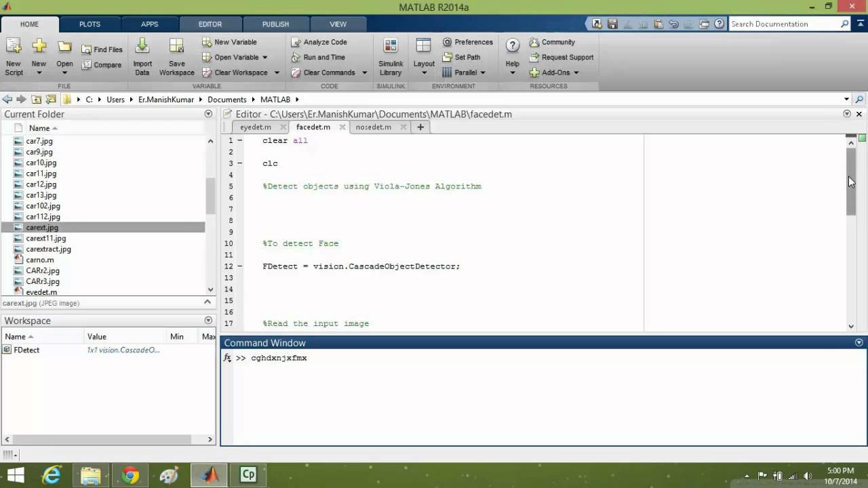868x488 pixels.
Task: Create a New Script
Action: click(14, 57)
